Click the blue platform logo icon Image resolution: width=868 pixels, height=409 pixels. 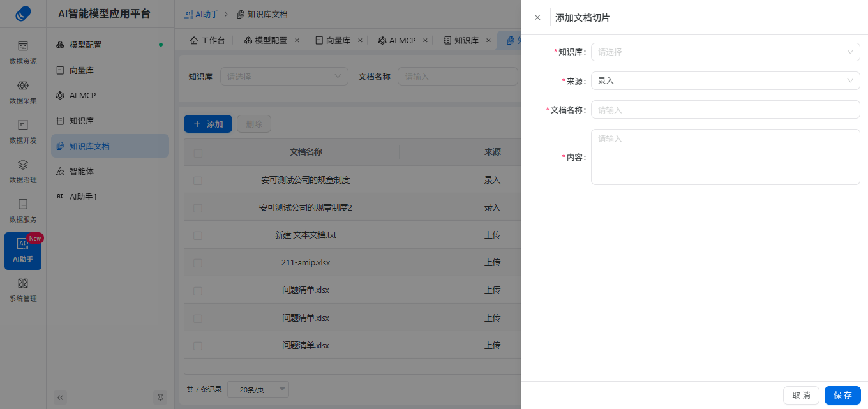click(x=23, y=13)
